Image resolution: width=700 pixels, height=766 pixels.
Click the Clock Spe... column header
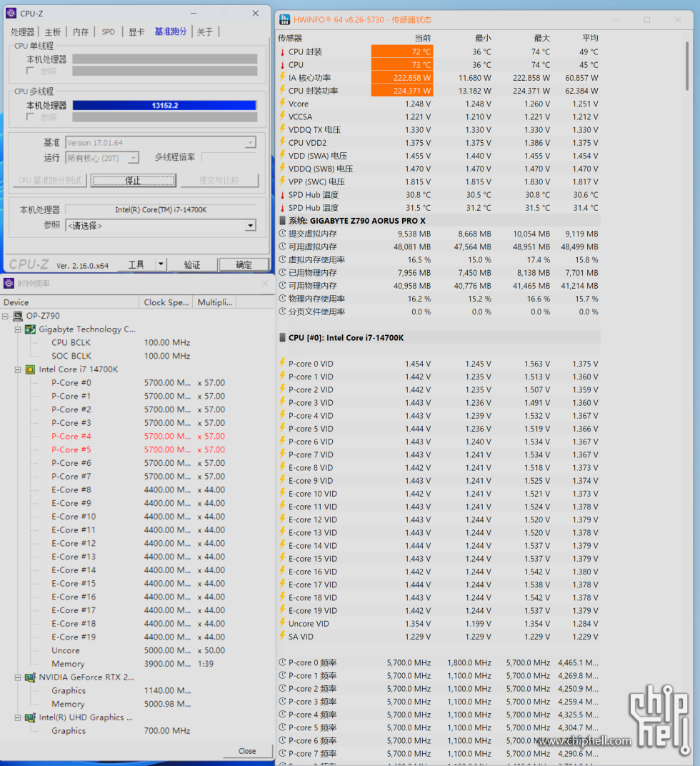pyautogui.click(x=166, y=302)
